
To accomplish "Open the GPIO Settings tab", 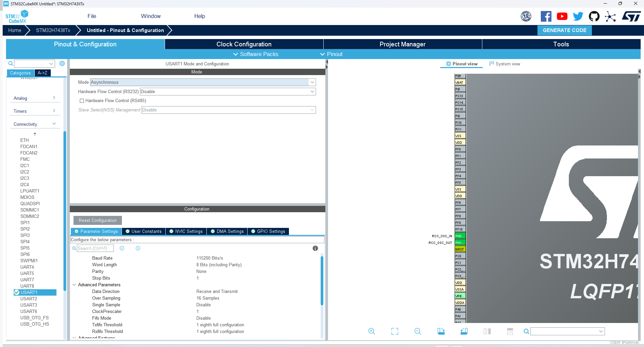I will pos(268,231).
